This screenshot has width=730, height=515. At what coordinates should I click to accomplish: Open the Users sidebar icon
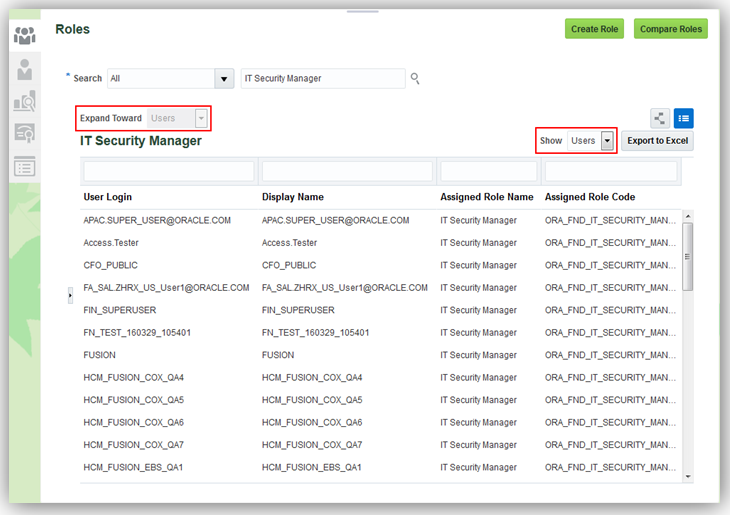(x=25, y=70)
